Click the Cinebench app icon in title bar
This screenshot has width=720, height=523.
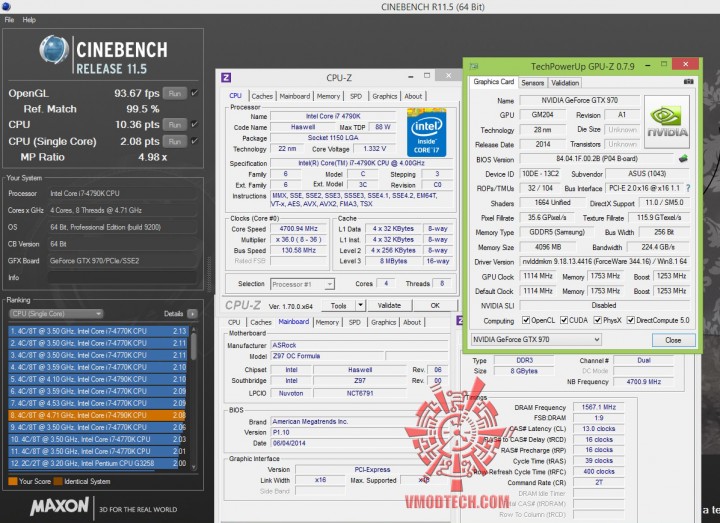[x=6, y=6]
